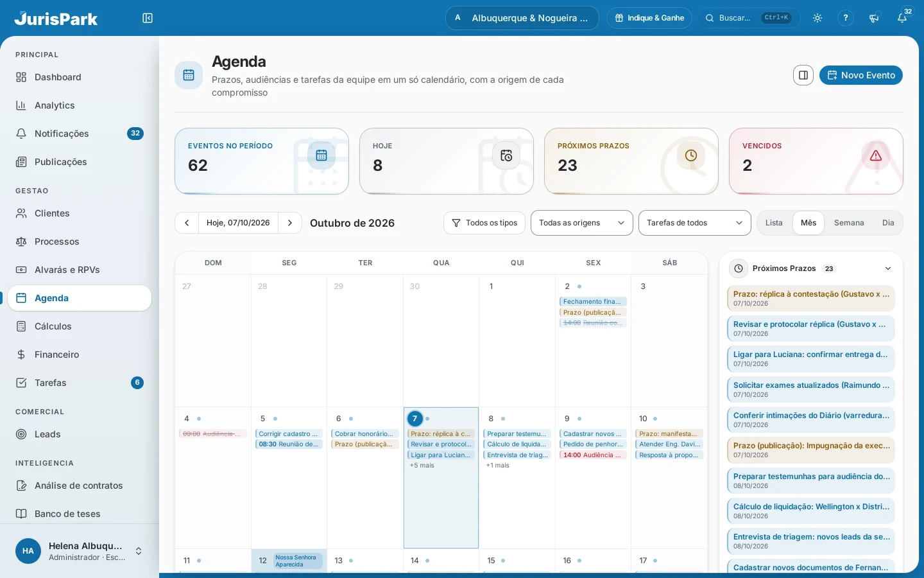Open Notificações in the sidebar

(x=80, y=134)
